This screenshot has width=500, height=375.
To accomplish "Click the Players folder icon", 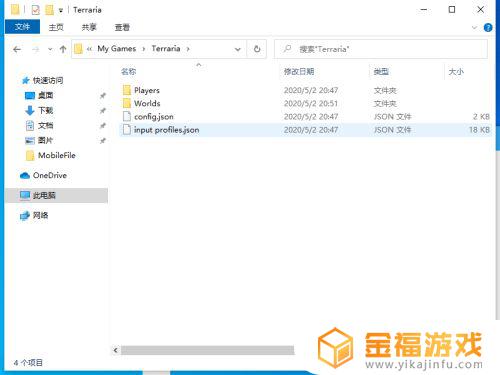I will 127,90.
